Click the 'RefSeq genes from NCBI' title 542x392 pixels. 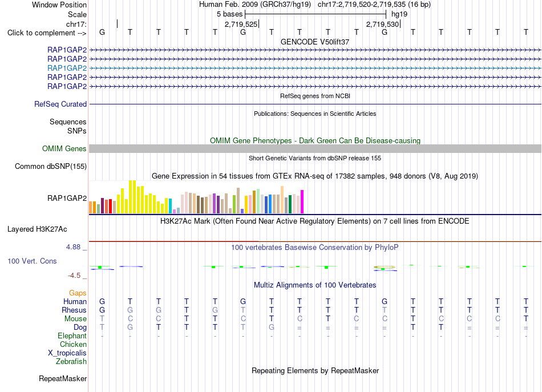315,96
